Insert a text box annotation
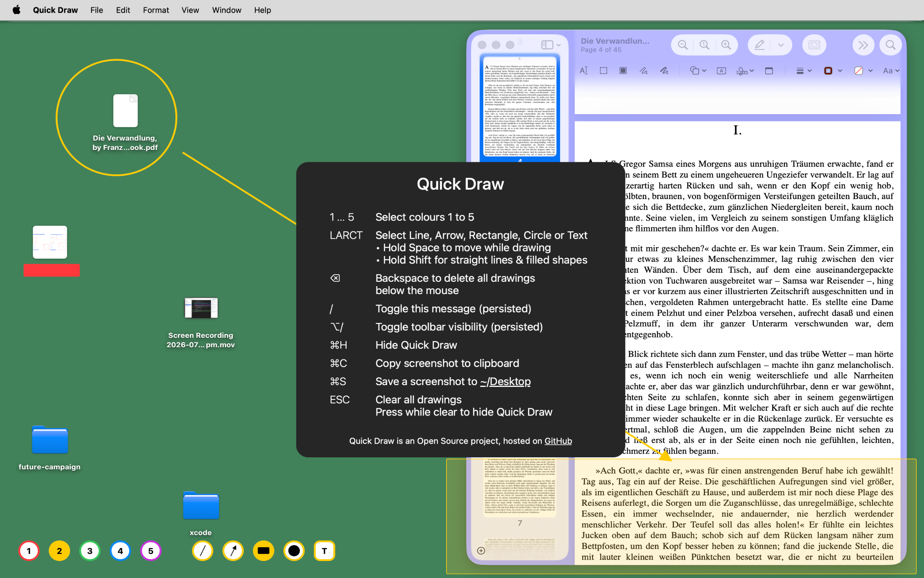This screenshot has height=578, width=924. [721, 71]
